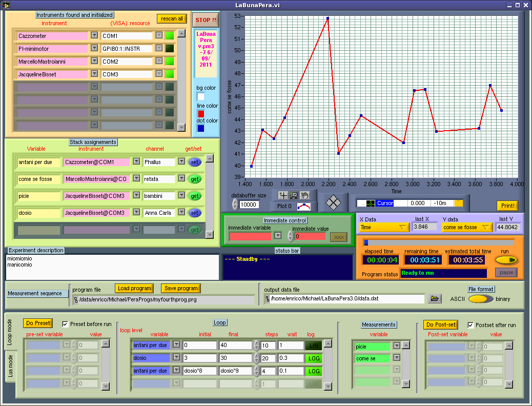The width and height of the screenshot is (532, 406).
Task: Click the red line color swatch
Action: coord(201,114)
